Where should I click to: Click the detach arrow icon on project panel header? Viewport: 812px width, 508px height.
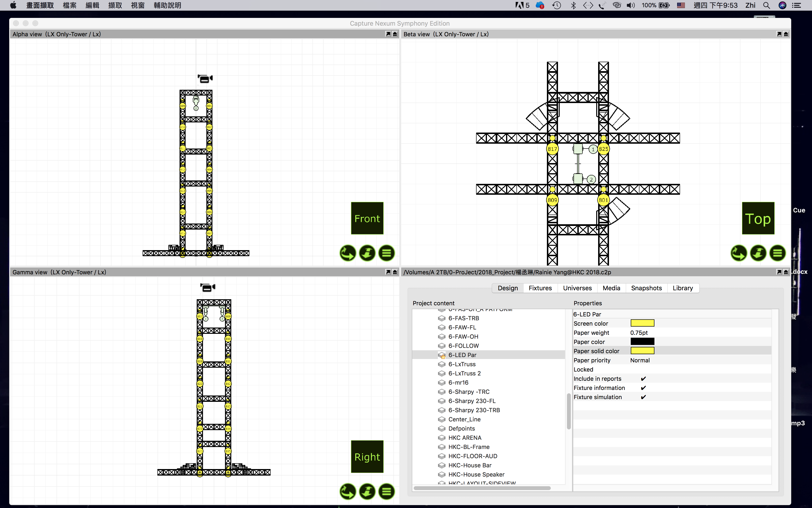(779, 272)
